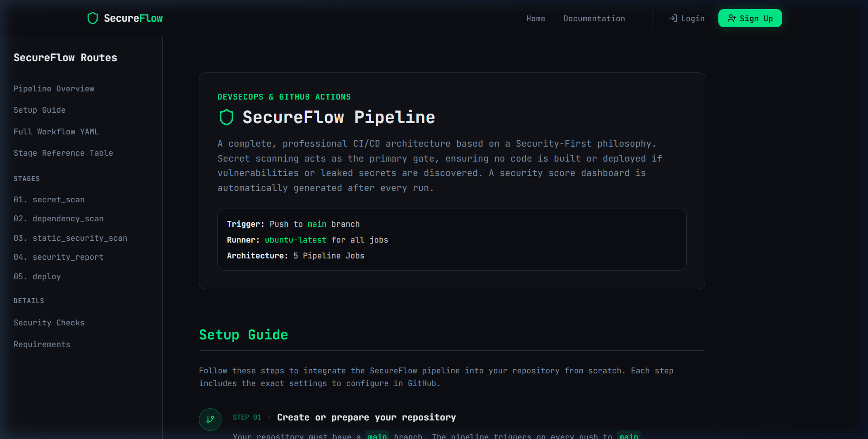Click the green 'main' in Trigger line
Viewport: 868px width, 439px height.
[317, 224]
